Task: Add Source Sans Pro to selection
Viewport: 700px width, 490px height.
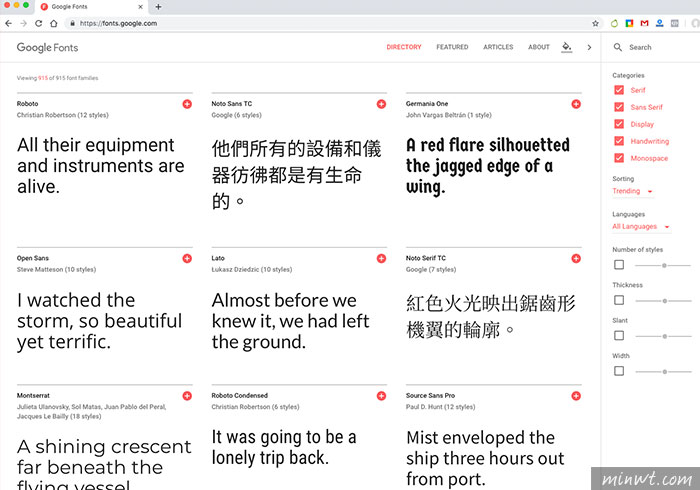Action: click(x=576, y=396)
